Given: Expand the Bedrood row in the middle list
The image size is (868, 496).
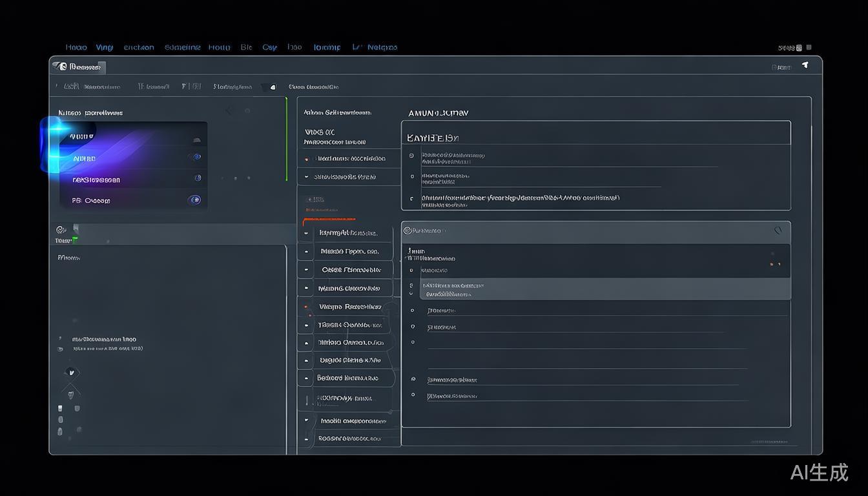Looking at the screenshot, I should [x=306, y=378].
